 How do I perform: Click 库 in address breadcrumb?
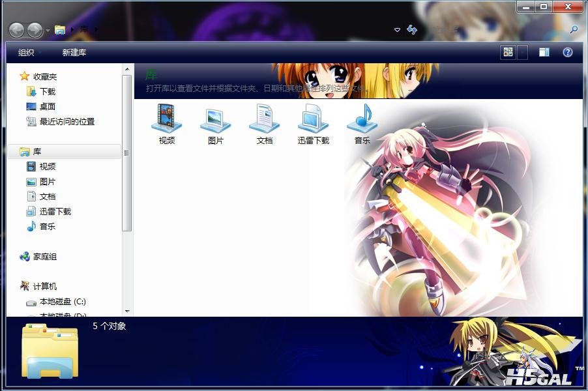click(x=84, y=29)
